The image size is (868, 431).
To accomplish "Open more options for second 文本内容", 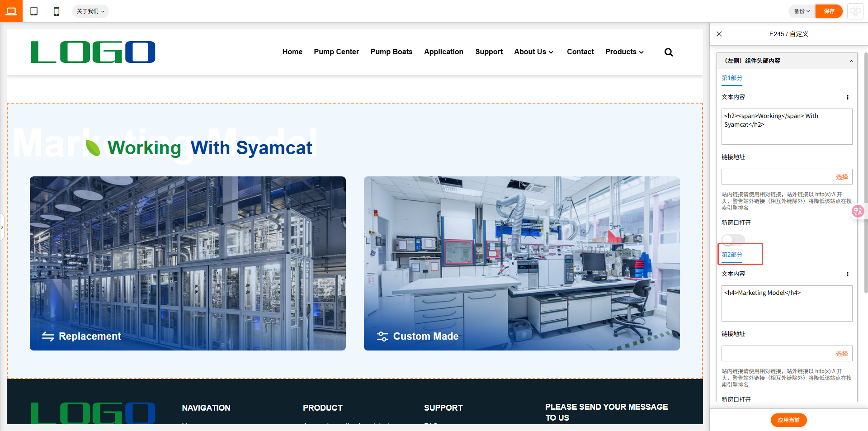I will 848,274.
